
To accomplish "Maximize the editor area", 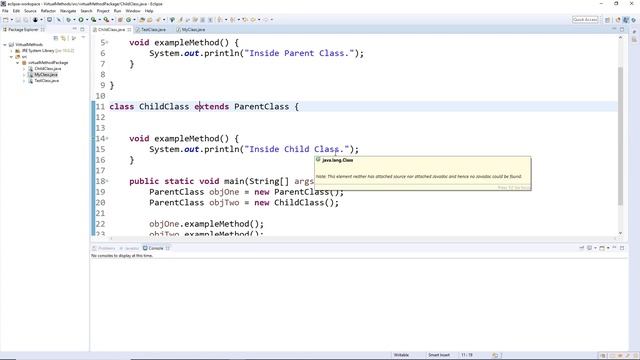I will coord(622,29).
